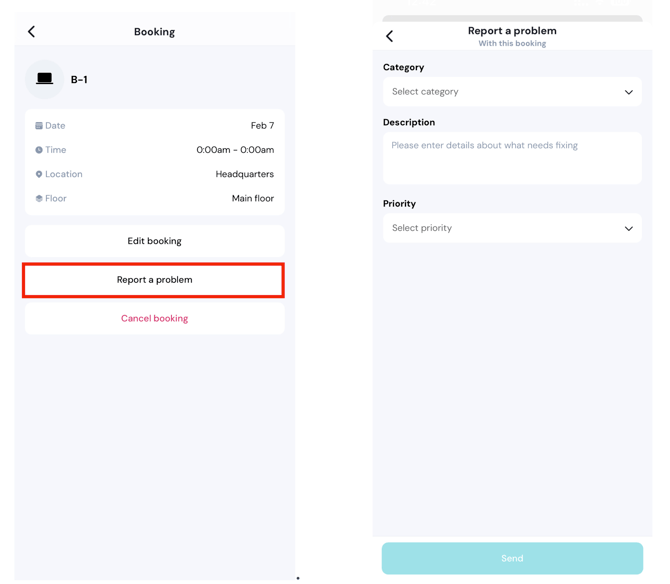Tap the back arrow on Booking screen
Viewport: 670px width, 584px height.
pos(32,32)
